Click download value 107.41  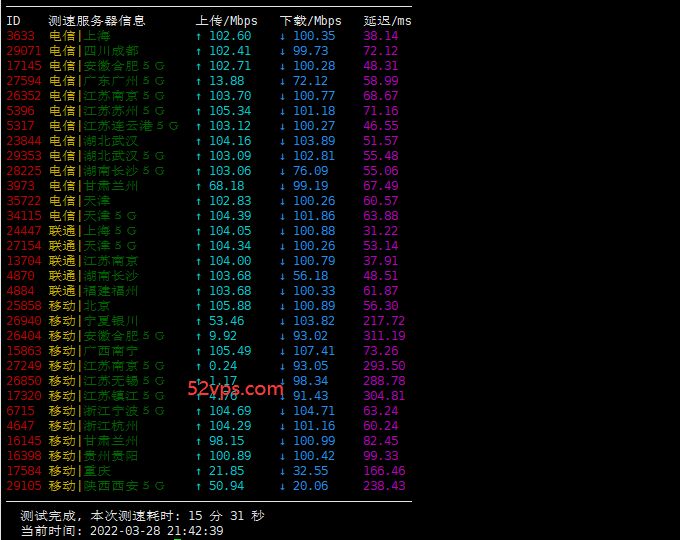tap(314, 351)
